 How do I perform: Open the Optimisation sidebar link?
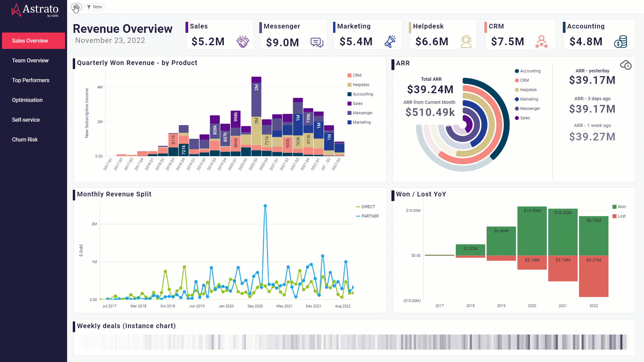coord(27,100)
